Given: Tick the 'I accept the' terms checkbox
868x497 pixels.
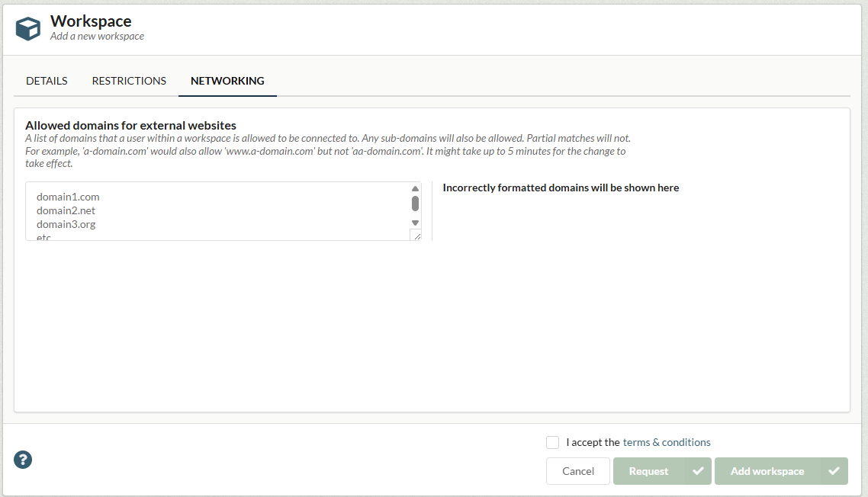Looking at the screenshot, I should coord(553,443).
